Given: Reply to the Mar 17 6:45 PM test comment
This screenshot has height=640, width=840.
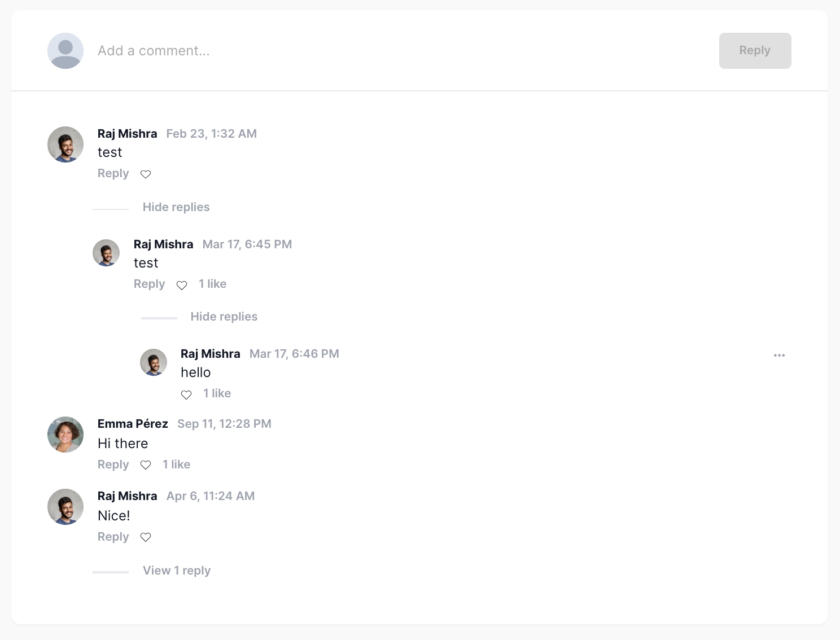Looking at the screenshot, I should [x=149, y=284].
